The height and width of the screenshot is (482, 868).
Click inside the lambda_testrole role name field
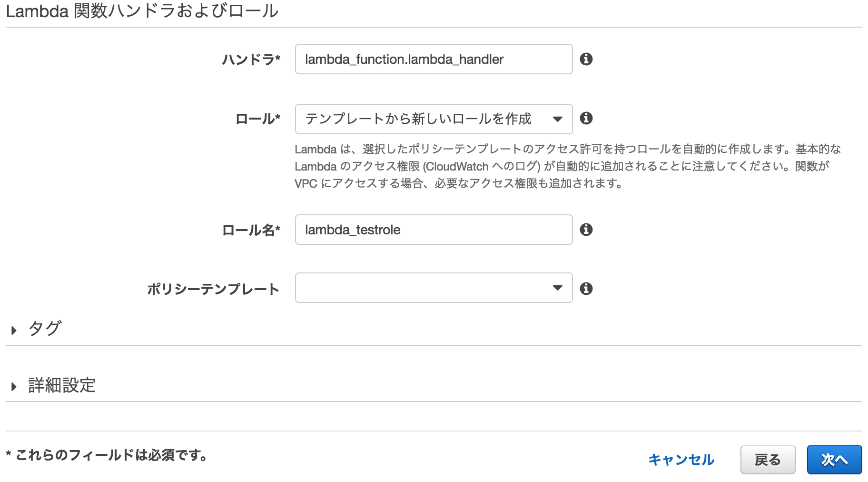click(433, 230)
